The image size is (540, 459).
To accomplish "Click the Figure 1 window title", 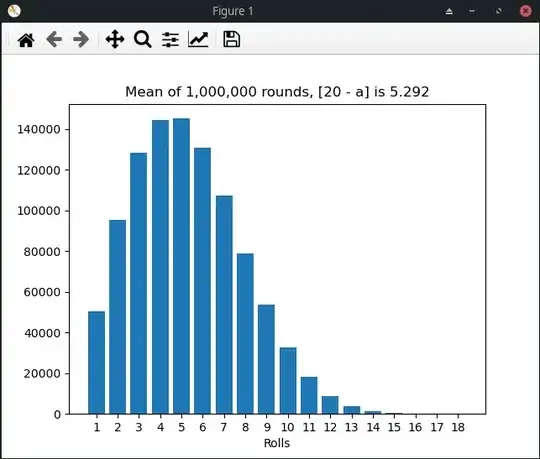I will [x=233, y=11].
